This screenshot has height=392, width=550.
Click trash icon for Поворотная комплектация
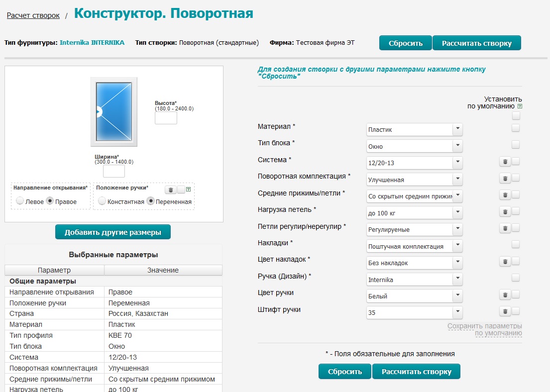(x=505, y=178)
